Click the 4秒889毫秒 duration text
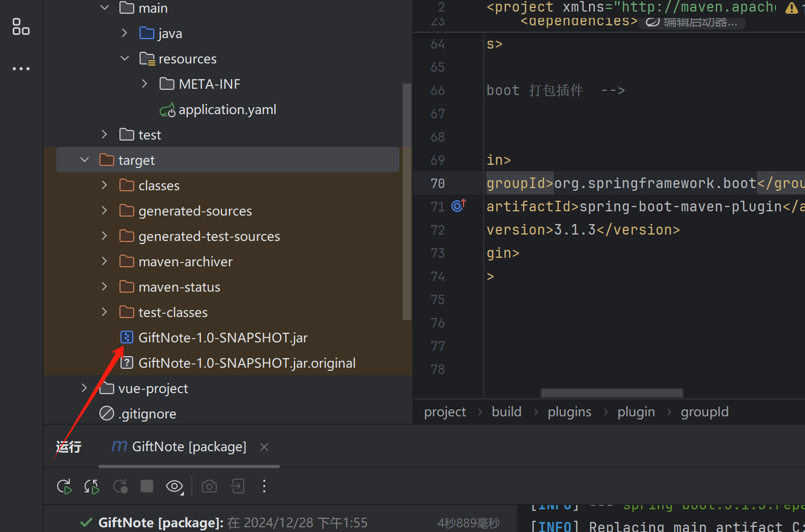This screenshot has height=532, width=805. pyautogui.click(x=468, y=523)
